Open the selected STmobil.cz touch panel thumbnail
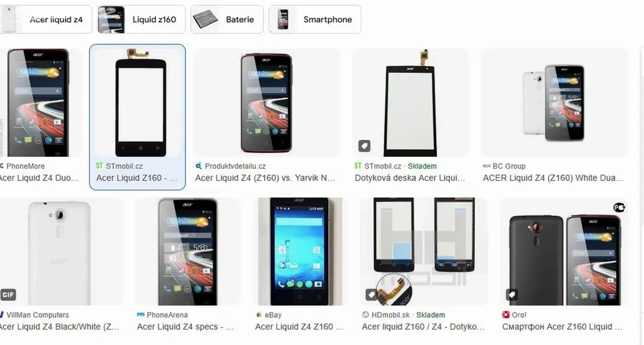This screenshot has width=644, height=345. (138, 103)
